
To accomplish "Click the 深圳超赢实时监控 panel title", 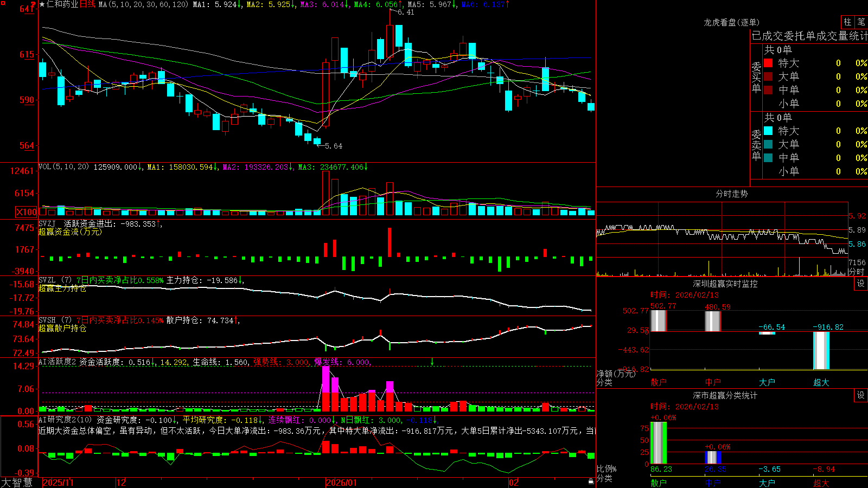I will pyautogui.click(x=725, y=284).
